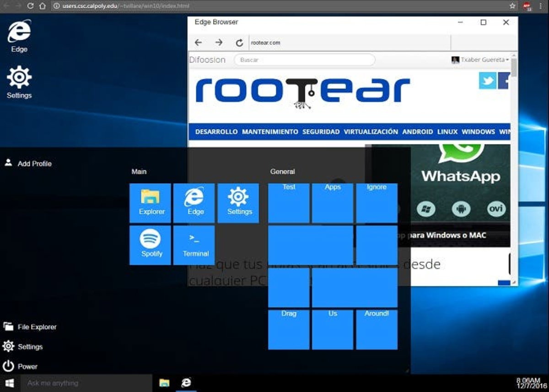Open the ANDROID menu item
The width and height of the screenshot is (549, 392).
(x=418, y=132)
